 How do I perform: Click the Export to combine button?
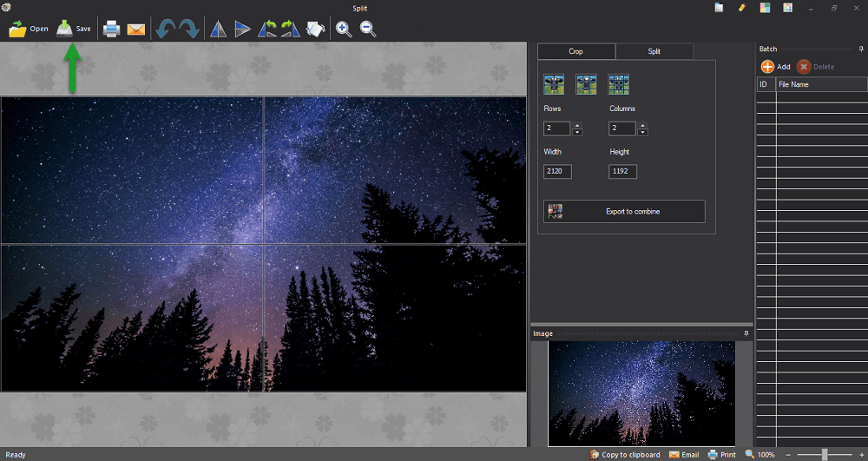624,212
